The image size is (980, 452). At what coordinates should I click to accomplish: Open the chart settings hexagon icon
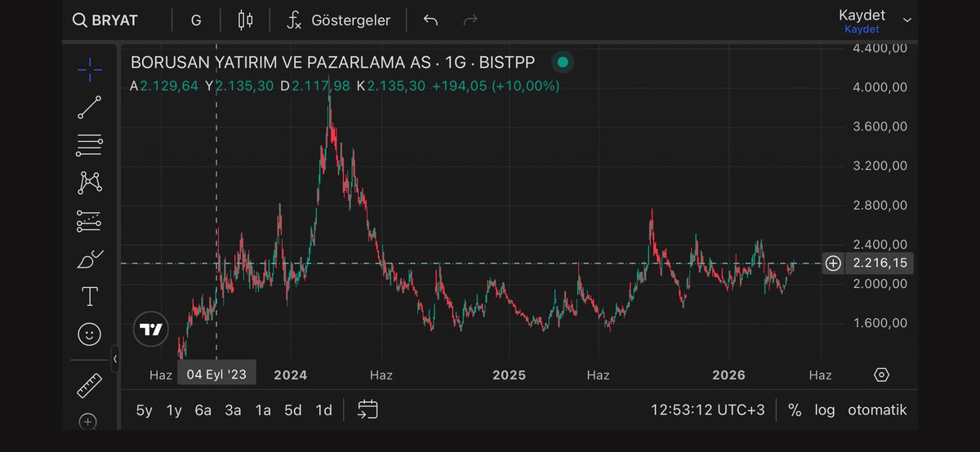click(x=881, y=374)
